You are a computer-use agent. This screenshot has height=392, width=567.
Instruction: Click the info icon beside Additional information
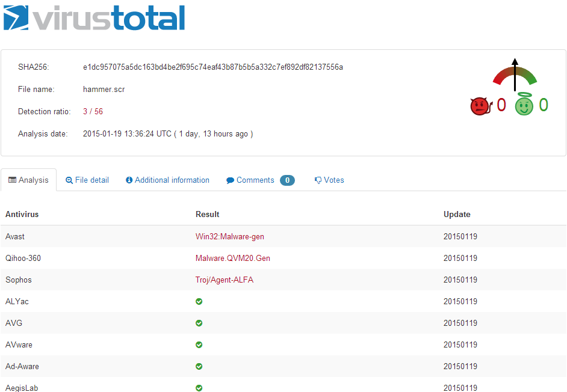[129, 180]
